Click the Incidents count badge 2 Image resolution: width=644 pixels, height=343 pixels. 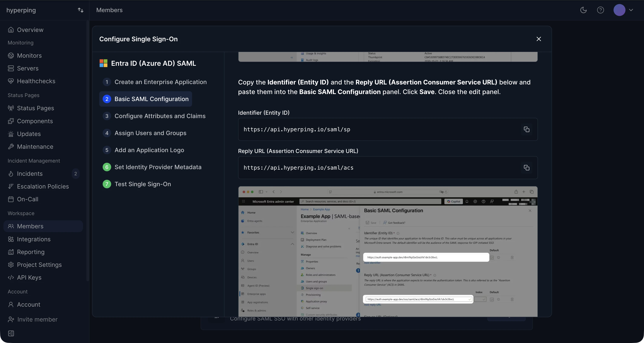pos(76,174)
